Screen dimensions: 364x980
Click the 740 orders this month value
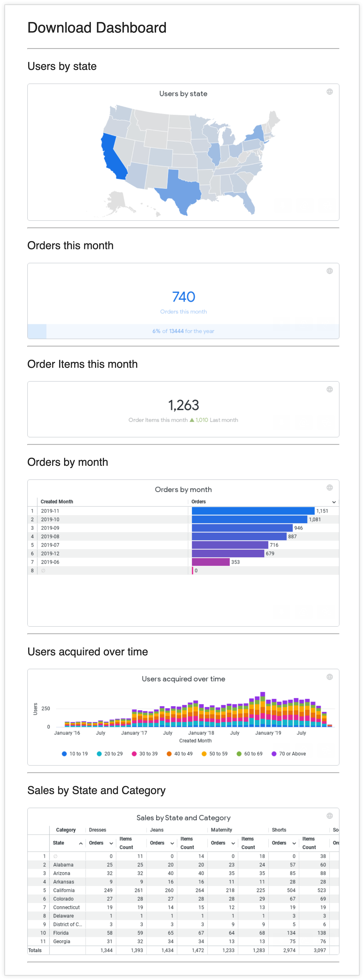point(183,297)
